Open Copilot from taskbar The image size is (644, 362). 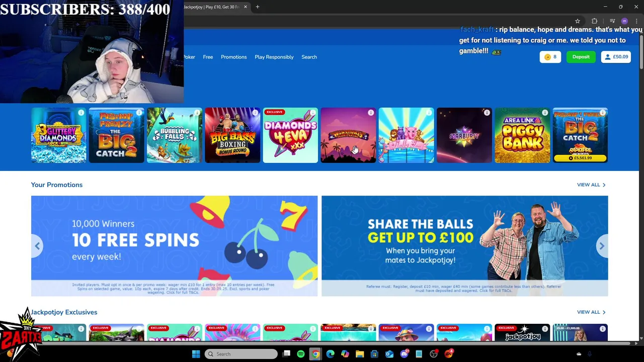click(345, 354)
